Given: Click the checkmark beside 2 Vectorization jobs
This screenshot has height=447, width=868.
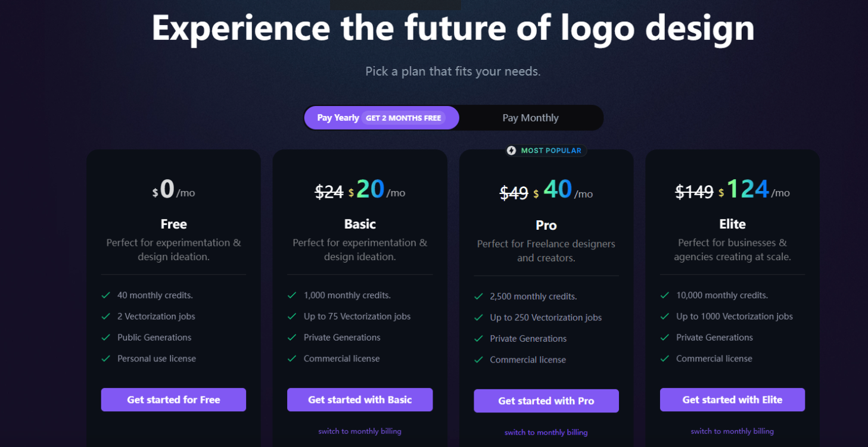Looking at the screenshot, I should tap(105, 316).
